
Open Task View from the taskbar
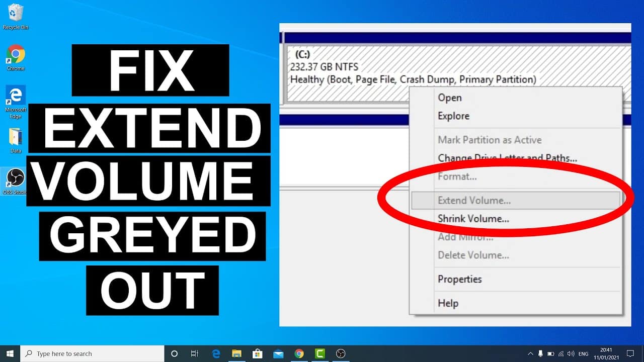point(195,353)
